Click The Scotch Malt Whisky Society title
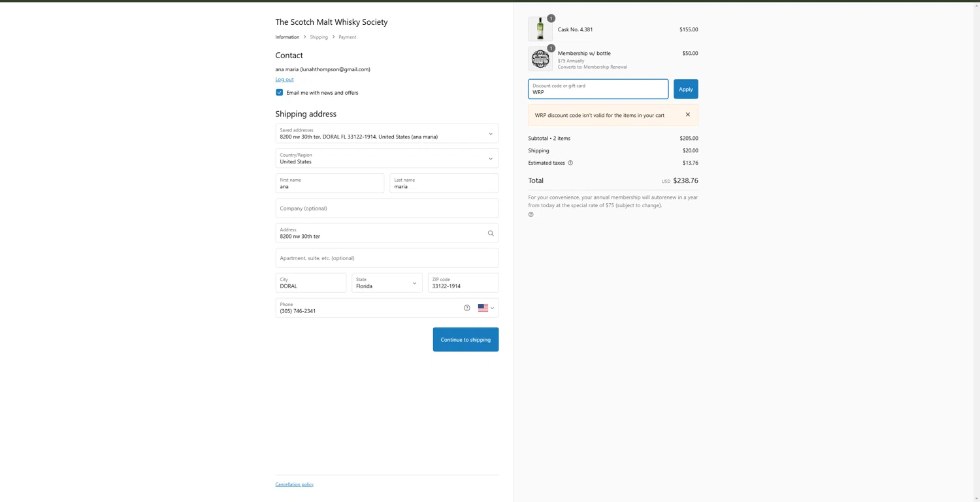The height and width of the screenshot is (502, 980). [331, 22]
